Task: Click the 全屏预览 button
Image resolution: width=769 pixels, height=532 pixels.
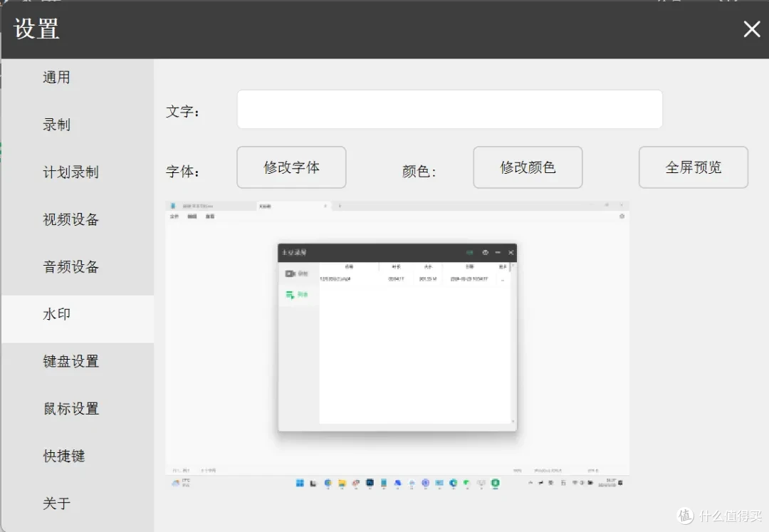Action: tap(694, 167)
